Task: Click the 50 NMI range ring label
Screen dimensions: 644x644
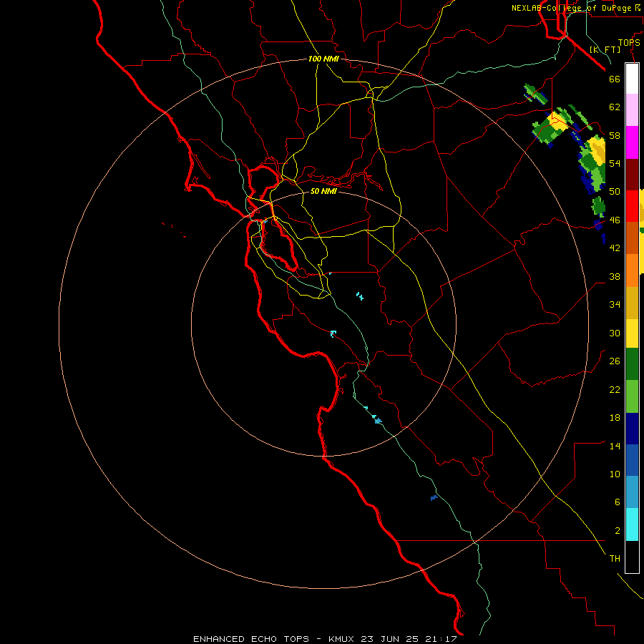Action: pos(323,191)
